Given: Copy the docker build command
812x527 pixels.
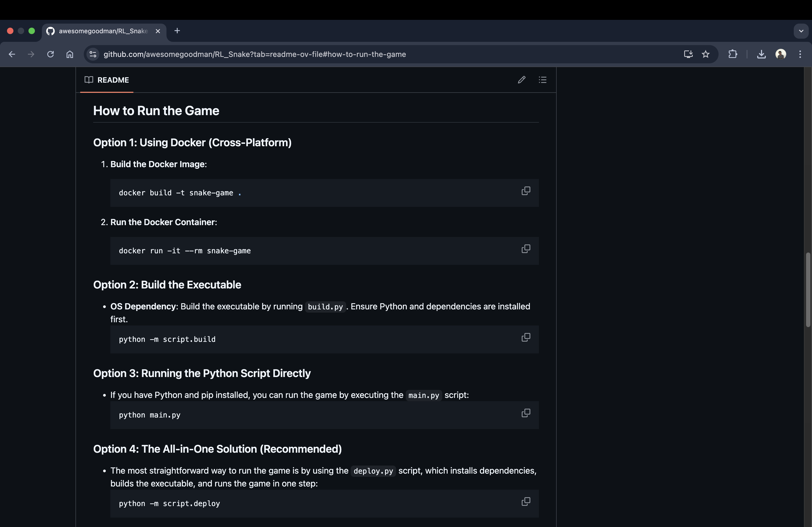Looking at the screenshot, I should coord(526,191).
